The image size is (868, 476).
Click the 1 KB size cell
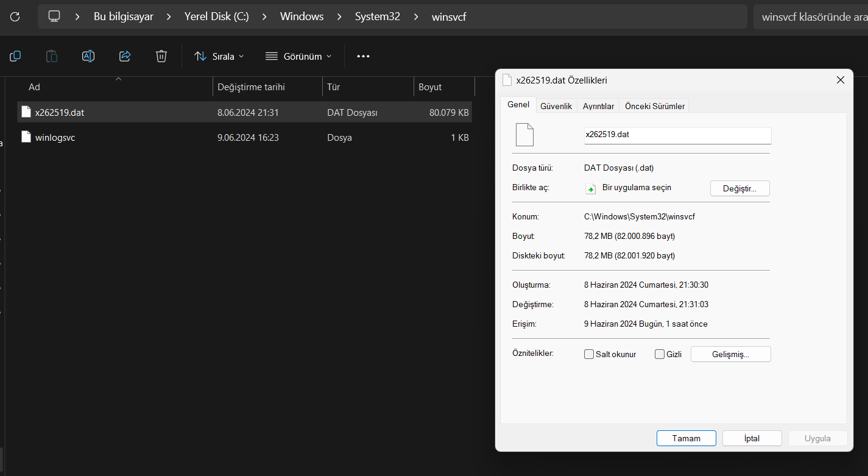coord(460,138)
